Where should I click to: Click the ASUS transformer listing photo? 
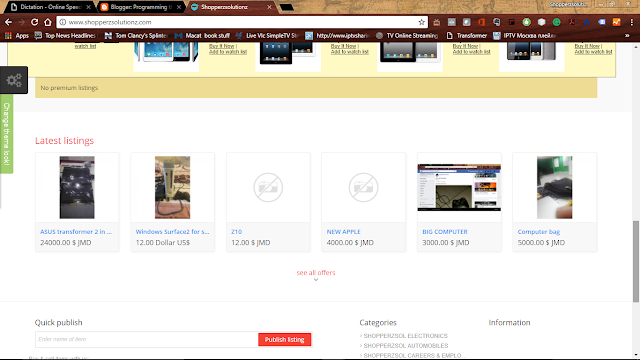[77, 187]
